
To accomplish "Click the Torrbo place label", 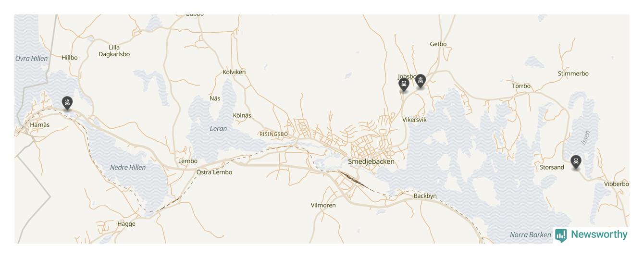I will click(521, 86).
